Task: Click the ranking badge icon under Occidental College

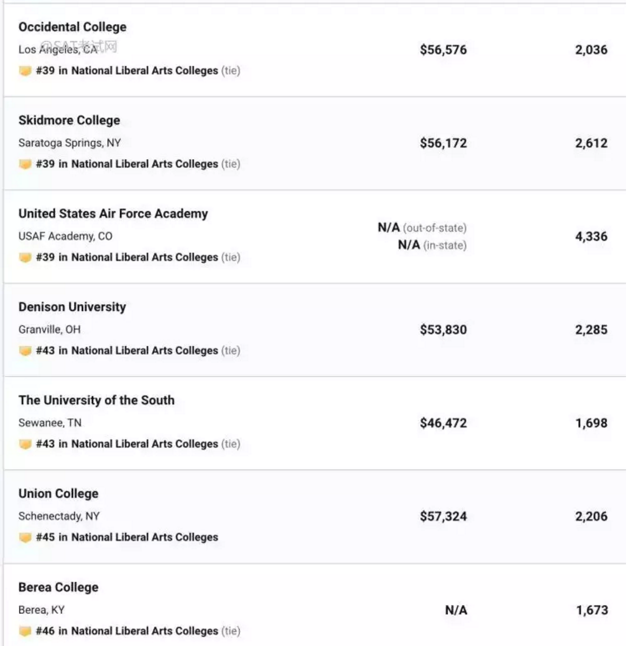Action: [25, 71]
